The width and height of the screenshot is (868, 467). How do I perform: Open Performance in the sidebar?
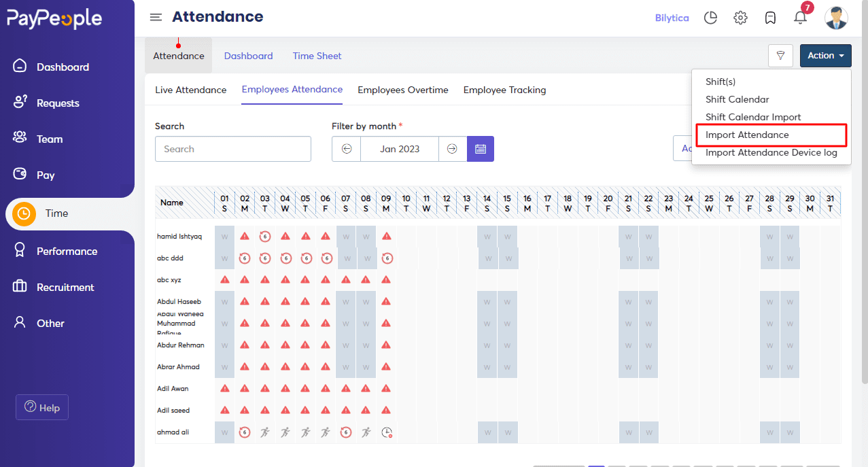click(x=67, y=252)
